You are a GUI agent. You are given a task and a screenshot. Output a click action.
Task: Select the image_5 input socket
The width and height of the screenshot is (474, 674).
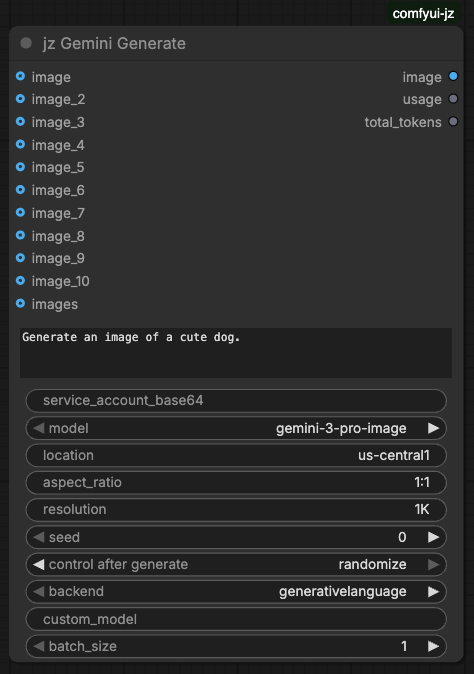[20, 167]
